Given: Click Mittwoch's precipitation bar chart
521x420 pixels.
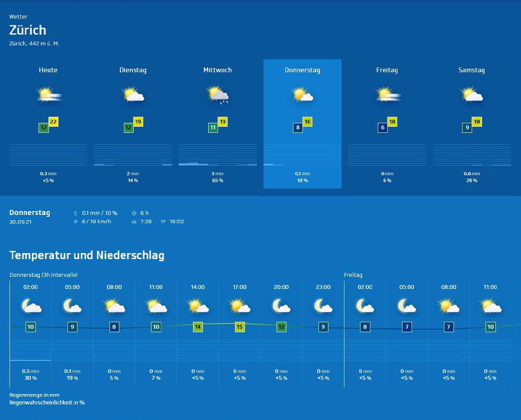Looking at the screenshot, I should pos(218,155).
